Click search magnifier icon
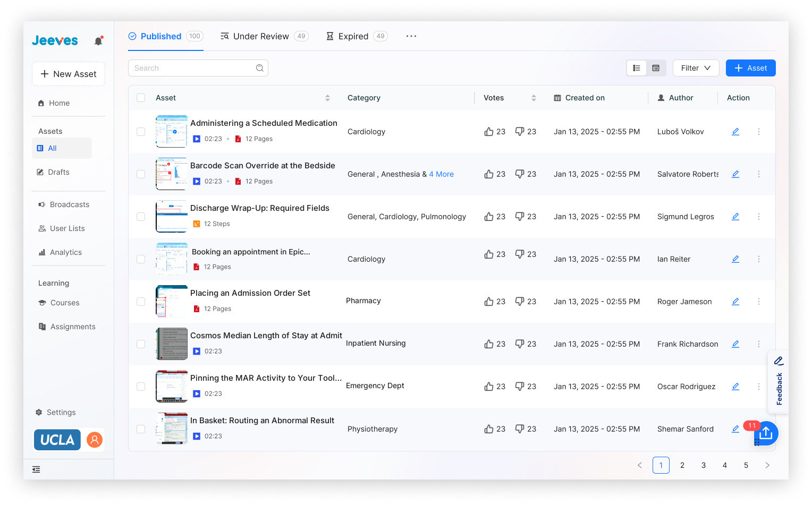 tap(260, 68)
